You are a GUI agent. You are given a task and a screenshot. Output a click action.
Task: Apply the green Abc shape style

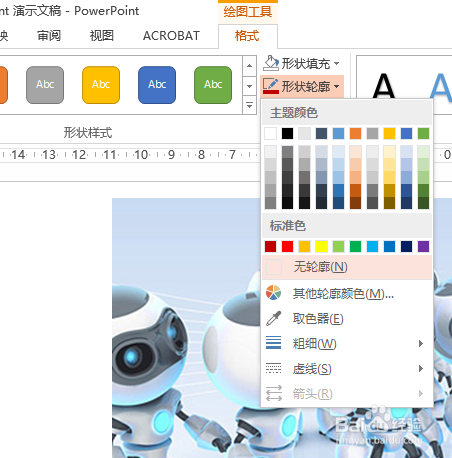click(x=213, y=85)
